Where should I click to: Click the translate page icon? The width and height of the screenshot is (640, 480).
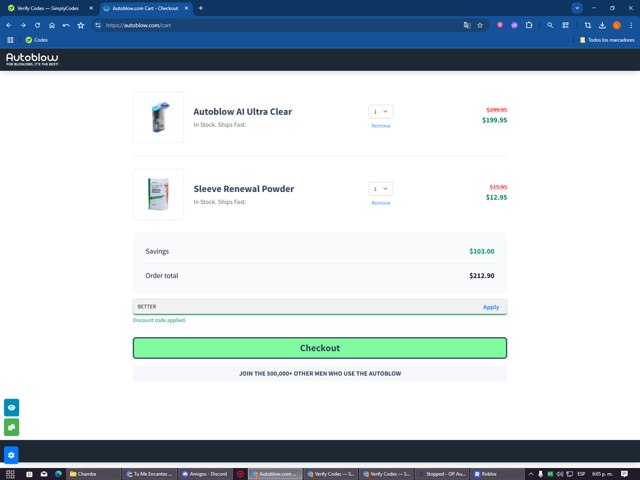pos(467,25)
